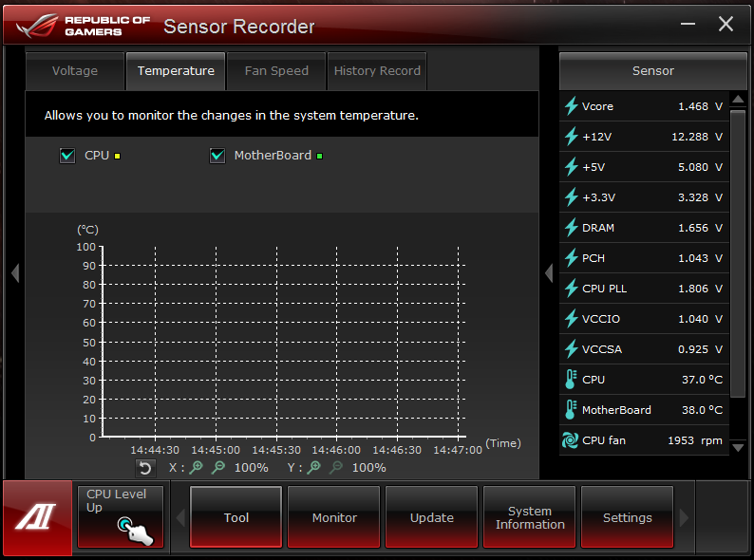The height and width of the screenshot is (560, 754).
Task: Click sensor list scroll up arrow
Action: point(738,100)
